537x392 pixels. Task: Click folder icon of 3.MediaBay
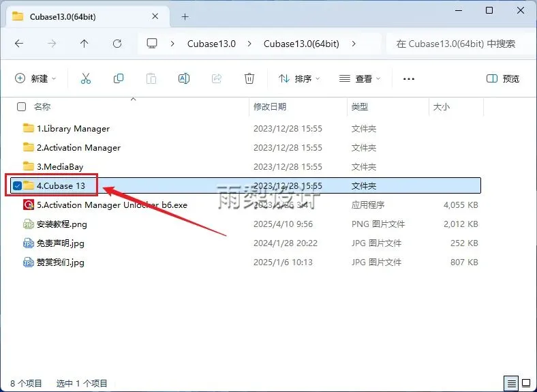[29, 166]
